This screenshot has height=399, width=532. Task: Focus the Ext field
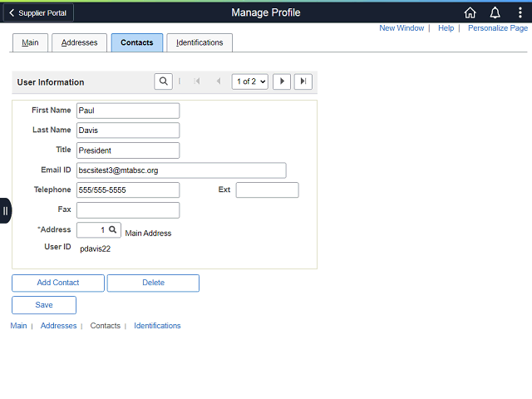(268, 190)
